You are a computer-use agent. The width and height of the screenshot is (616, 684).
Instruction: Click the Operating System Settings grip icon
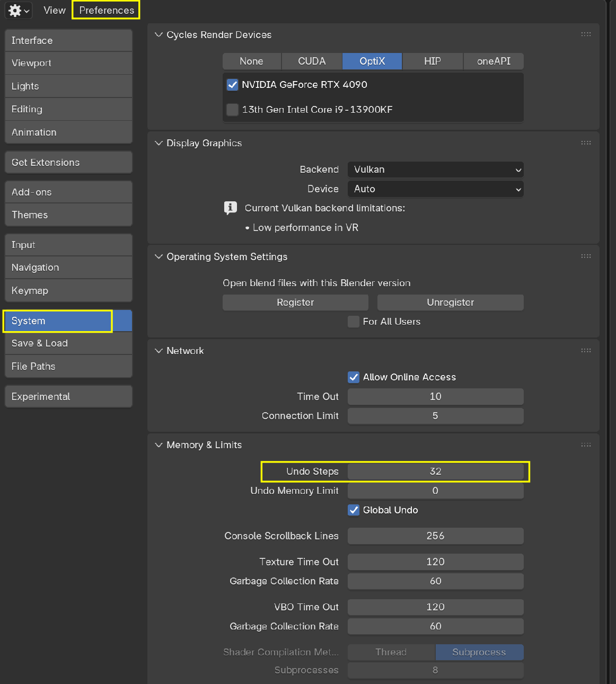point(586,256)
